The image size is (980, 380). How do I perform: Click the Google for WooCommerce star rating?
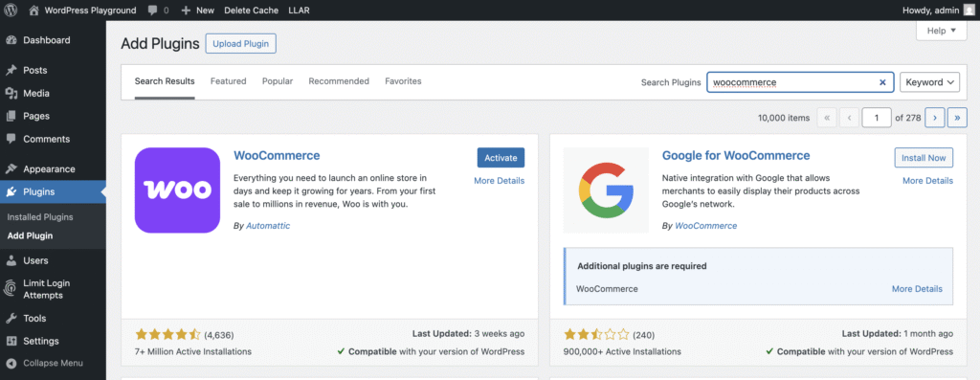click(x=596, y=334)
